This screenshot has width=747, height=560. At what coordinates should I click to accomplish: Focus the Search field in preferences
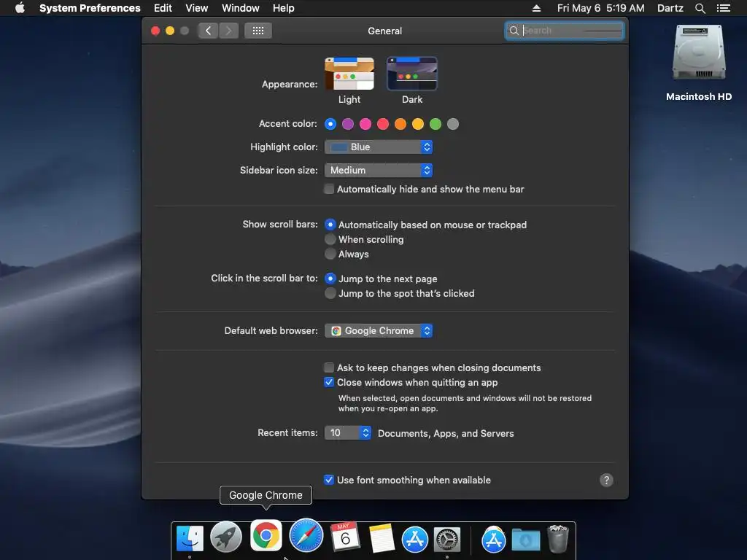(565, 31)
